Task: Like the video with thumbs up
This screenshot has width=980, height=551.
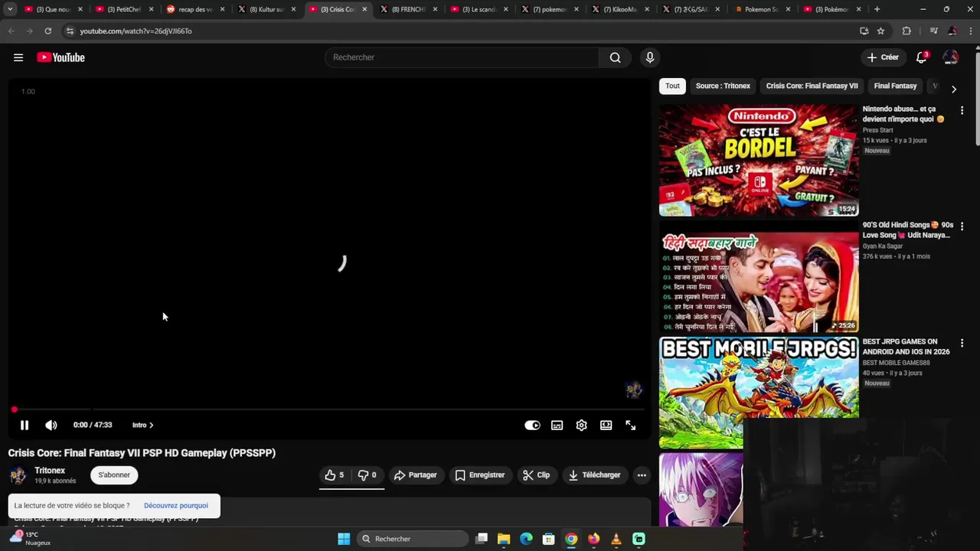Action: coord(334,475)
